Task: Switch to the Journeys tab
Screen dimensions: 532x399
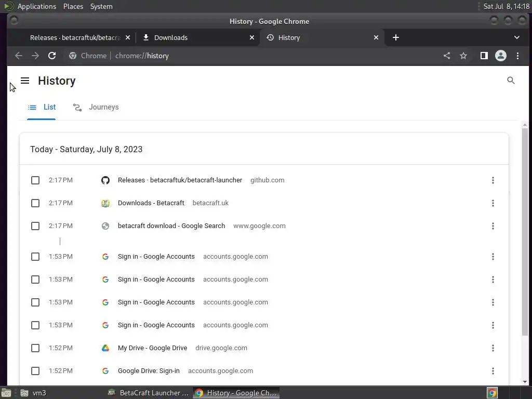Action: 96,107
